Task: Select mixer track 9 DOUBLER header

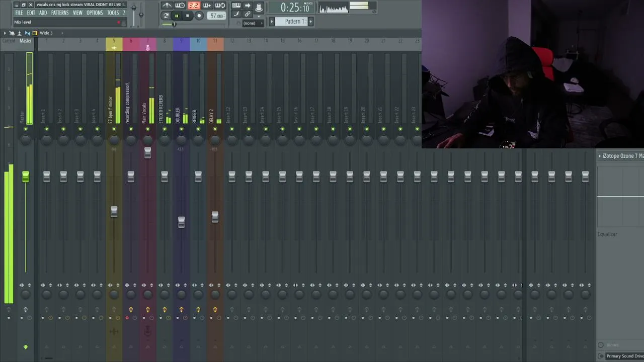Action: tap(181, 44)
